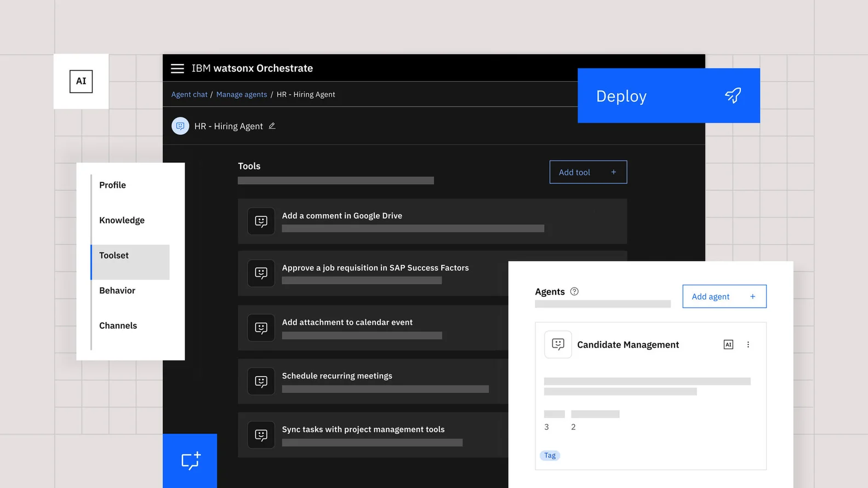Click the HR - Hiring Agent avatar icon
The image size is (868, 488).
[180, 126]
